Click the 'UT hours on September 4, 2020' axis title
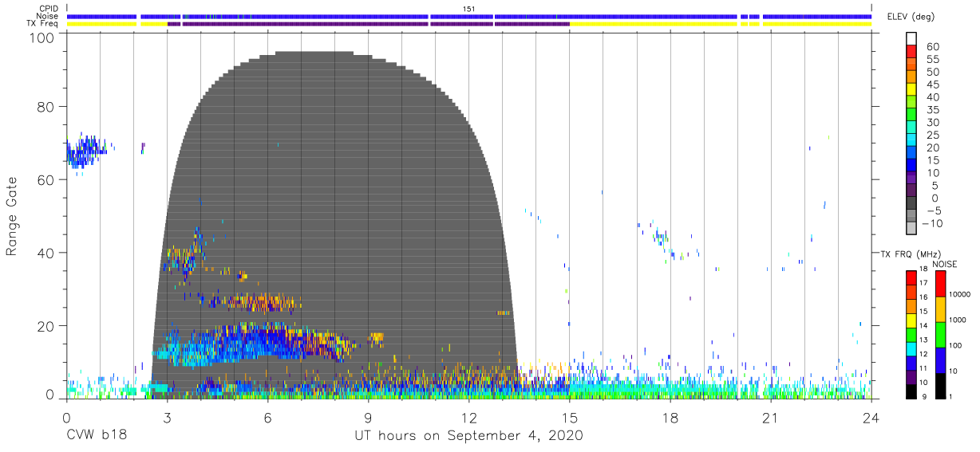Viewport: 980px width, 452px height. click(468, 436)
